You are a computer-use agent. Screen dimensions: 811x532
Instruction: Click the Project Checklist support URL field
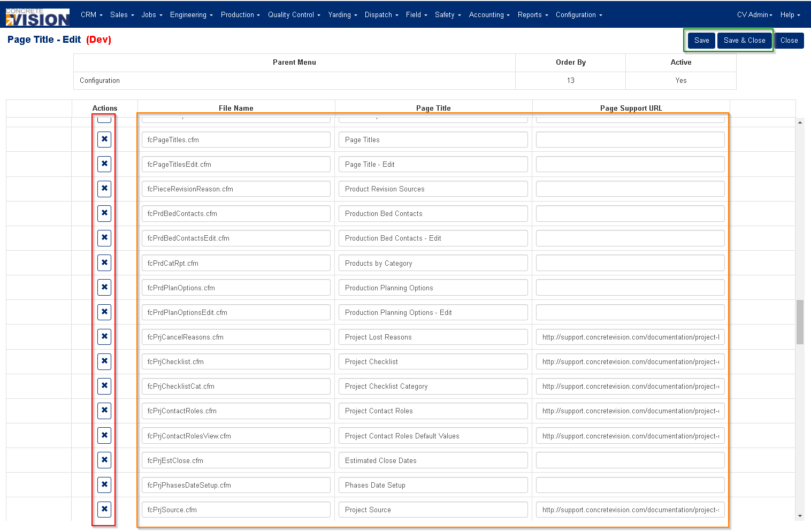630,361
